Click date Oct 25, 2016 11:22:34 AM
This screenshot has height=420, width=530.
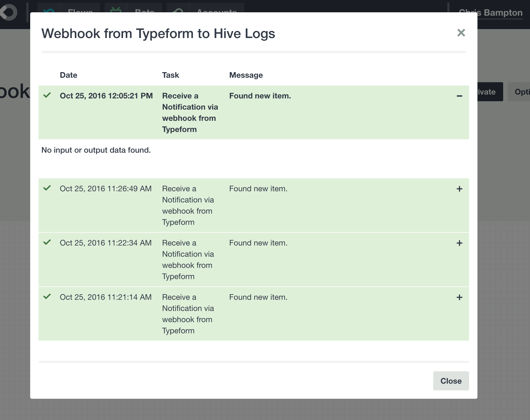[x=106, y=243]
